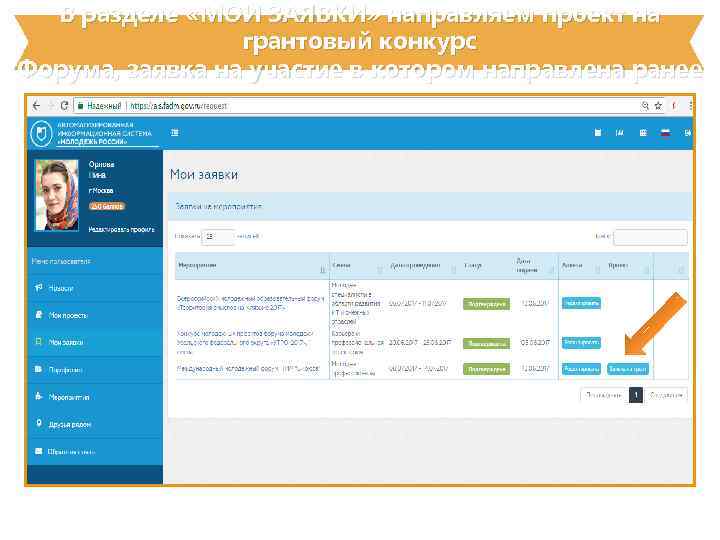Log out using the exit icon
This screenshot has height=540, width=720.
tap(687, 133)
